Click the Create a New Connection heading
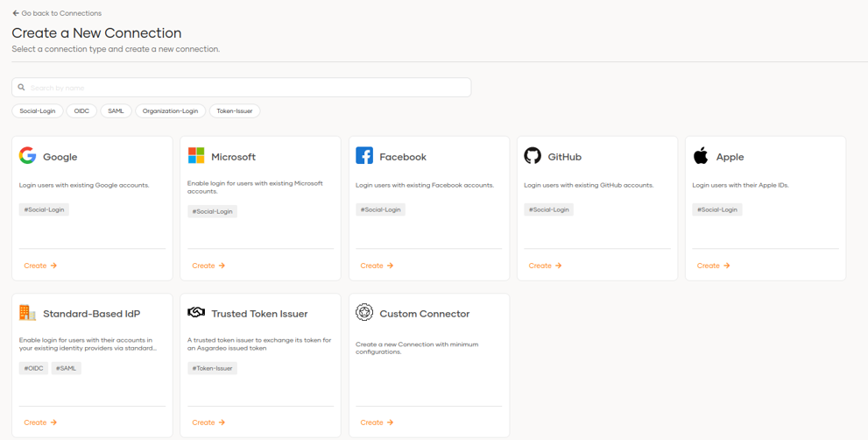The width and height of the screenshot is (868, 440). [96, 32]
